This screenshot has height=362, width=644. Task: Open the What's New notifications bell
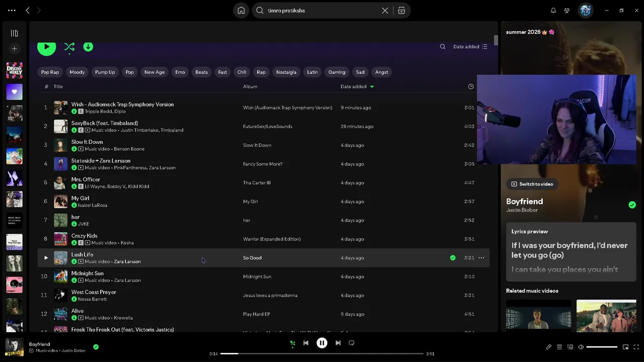point(553,11)
